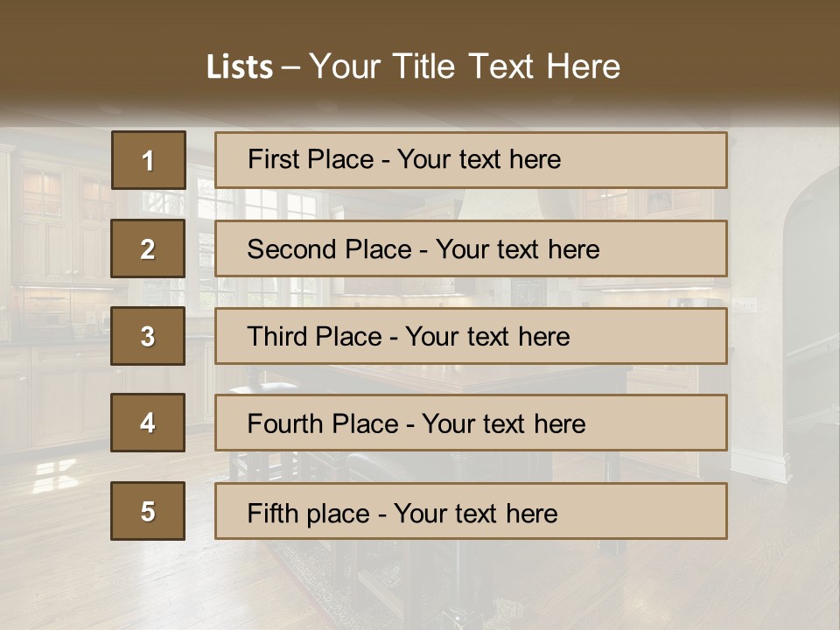Viewport: 840px width, 630px height.
Task: Click the bold word 'Lists' in title
Action: (240, 66)
